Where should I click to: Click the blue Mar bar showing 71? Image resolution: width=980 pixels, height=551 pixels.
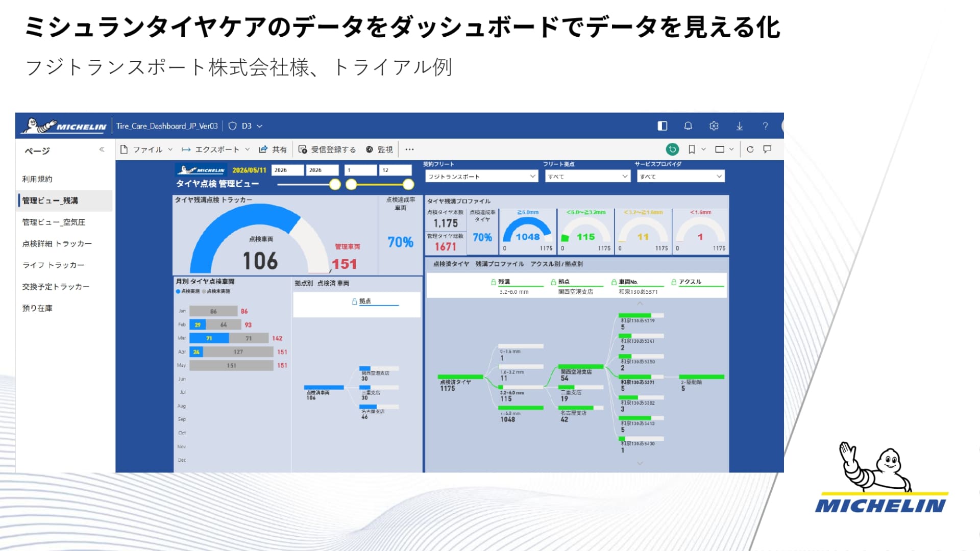pos(209,338)
